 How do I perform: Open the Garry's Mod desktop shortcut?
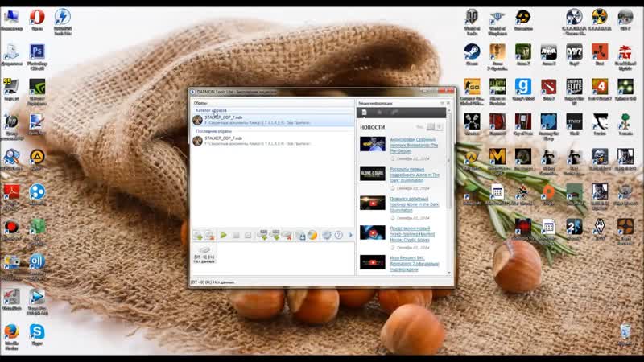[522, 90]
